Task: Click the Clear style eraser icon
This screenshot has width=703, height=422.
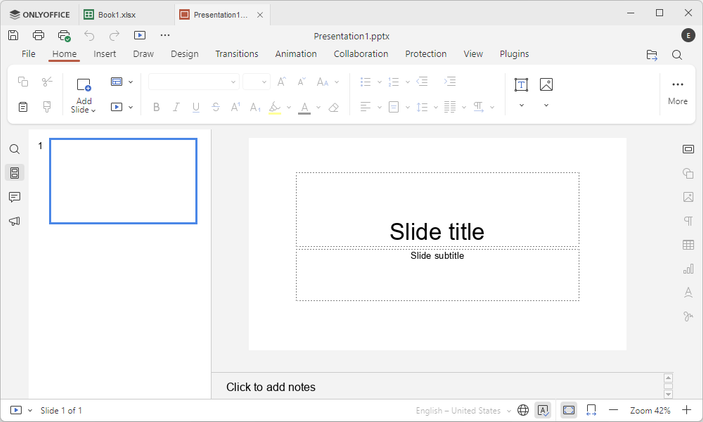Action: click(334, 108)
